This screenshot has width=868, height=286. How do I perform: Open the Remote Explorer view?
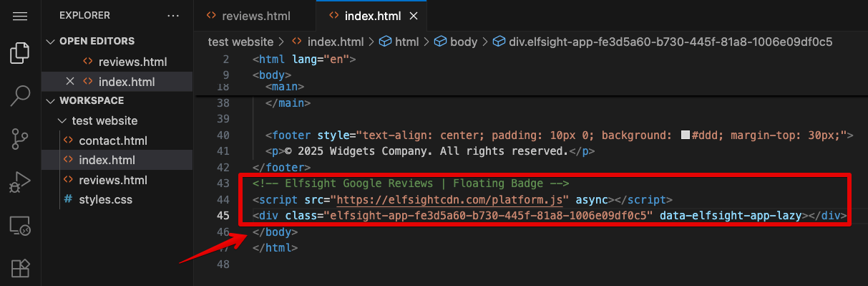20,227
